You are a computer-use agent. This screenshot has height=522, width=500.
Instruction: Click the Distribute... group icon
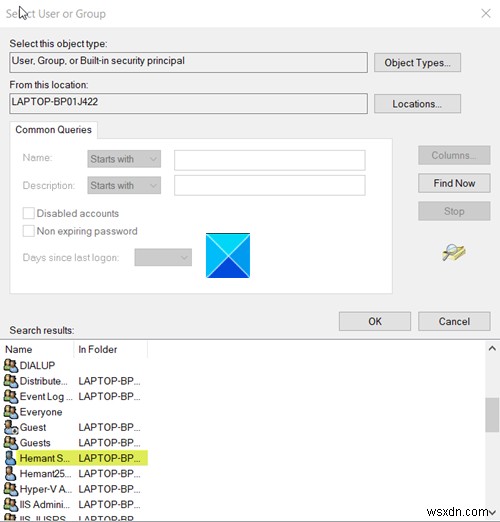11,381
